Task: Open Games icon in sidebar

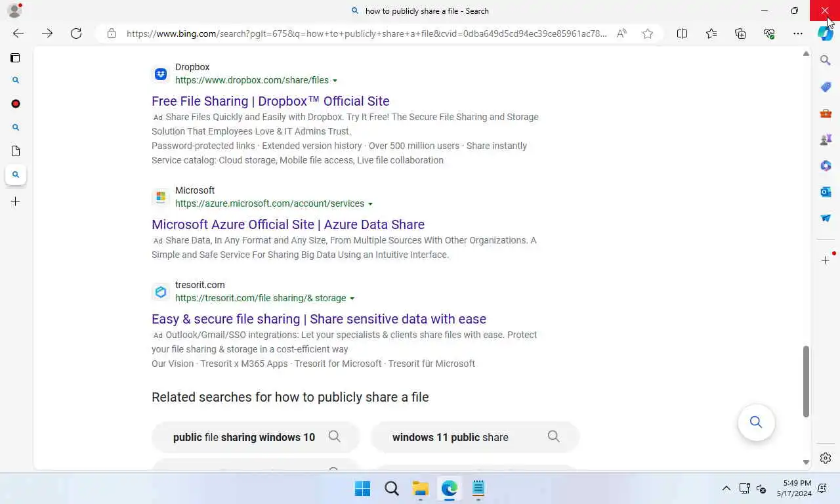Action: click(826, 139)
